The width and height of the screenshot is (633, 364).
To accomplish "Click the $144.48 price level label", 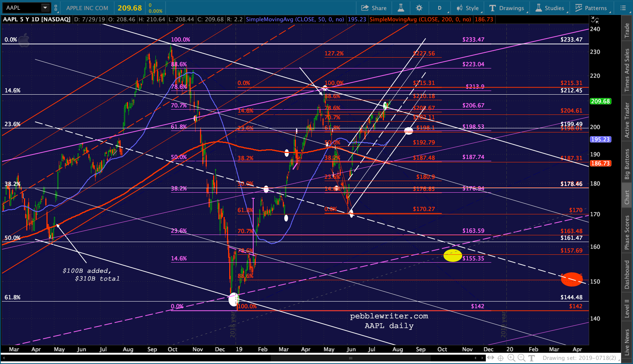I will [x=571, y=297].
